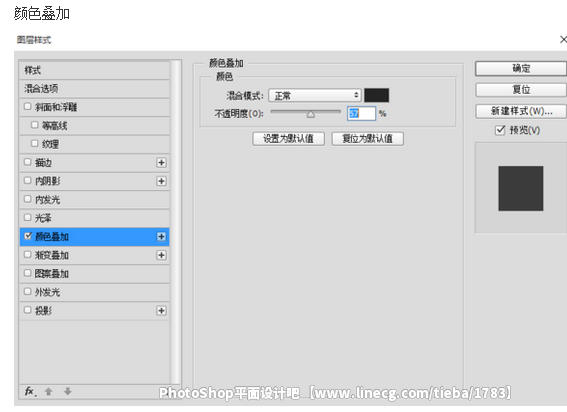Click the styles list vertical scrollbar
The image size is (567, 412).
pyautogui.click(x=175, y=221)
